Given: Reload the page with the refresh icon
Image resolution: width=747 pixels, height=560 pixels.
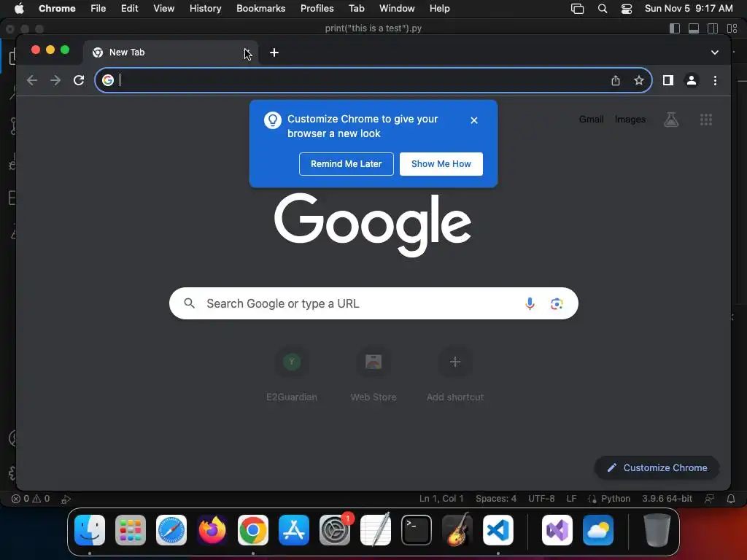Looking at the screenshot, I should tap(79, 80).
